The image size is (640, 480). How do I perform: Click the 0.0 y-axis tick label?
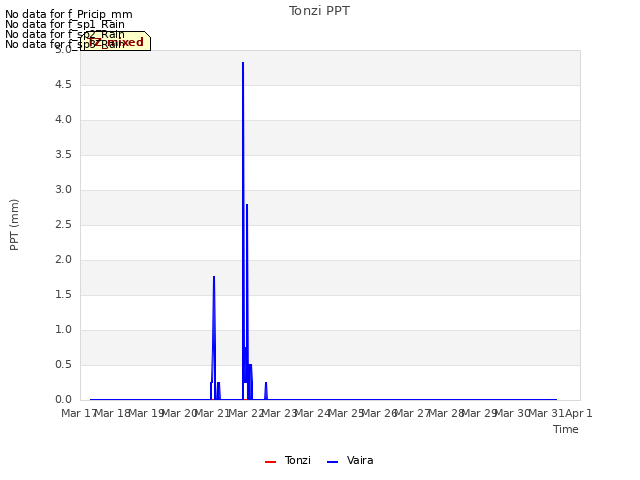pos(63,400)
